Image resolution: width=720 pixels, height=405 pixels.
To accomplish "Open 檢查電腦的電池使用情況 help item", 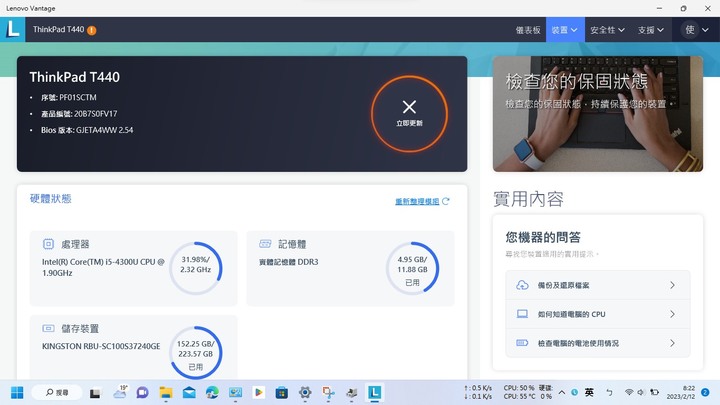I will (x=597, y=343).
